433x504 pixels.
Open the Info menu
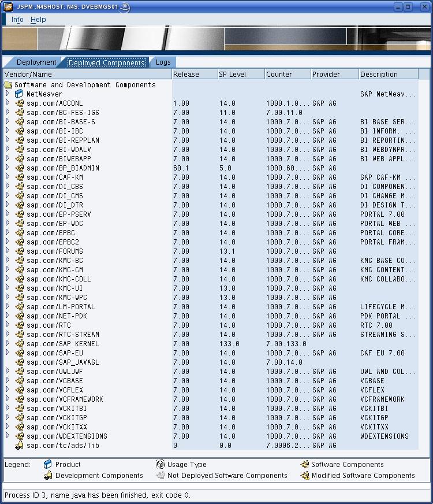pyautogui.click(x=17, y=20)
